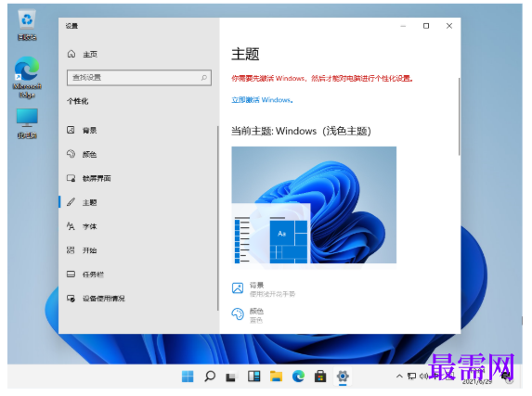Select the 设备使用情况 icon in sidebar

click(71, 298)
